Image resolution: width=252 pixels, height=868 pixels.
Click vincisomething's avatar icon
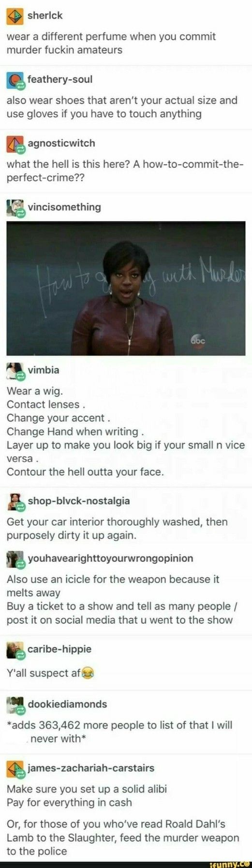point(15,208)
